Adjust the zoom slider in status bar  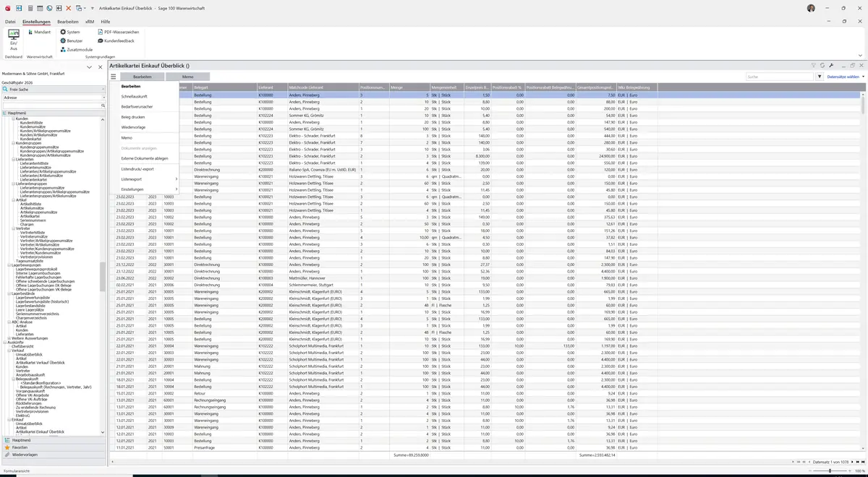(830, 471)
